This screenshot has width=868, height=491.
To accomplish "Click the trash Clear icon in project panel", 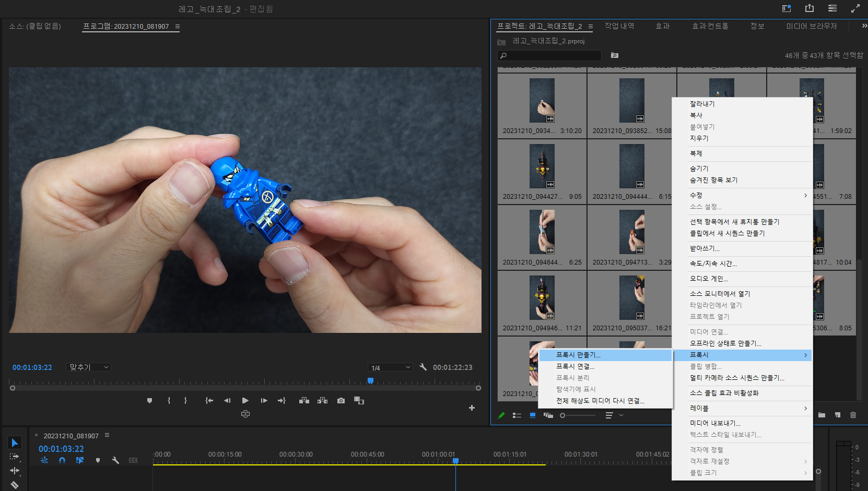I will [x=853, y=415].
